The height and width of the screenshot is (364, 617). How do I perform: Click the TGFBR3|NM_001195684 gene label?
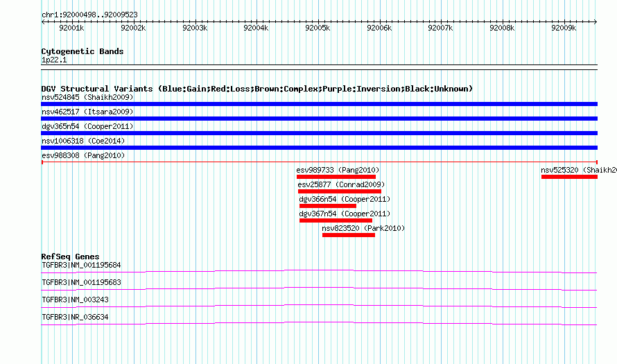click(81, 266)
